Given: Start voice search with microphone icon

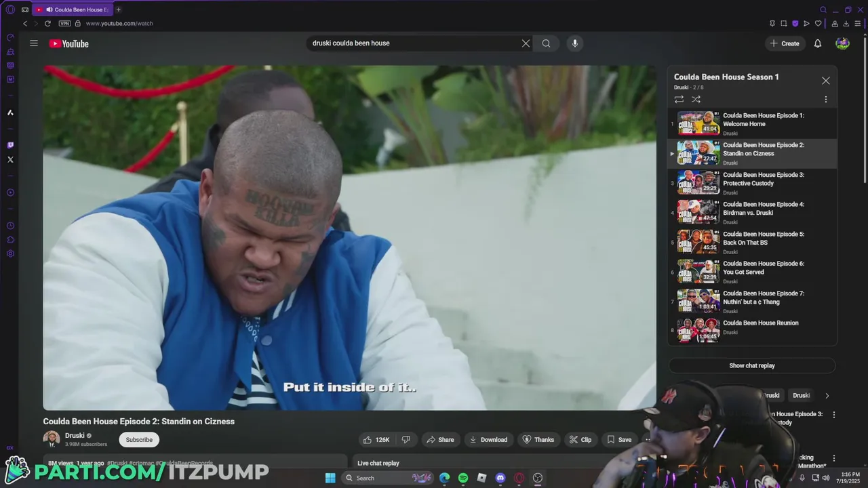Looking at the screenshot, I should pos(574,43).
